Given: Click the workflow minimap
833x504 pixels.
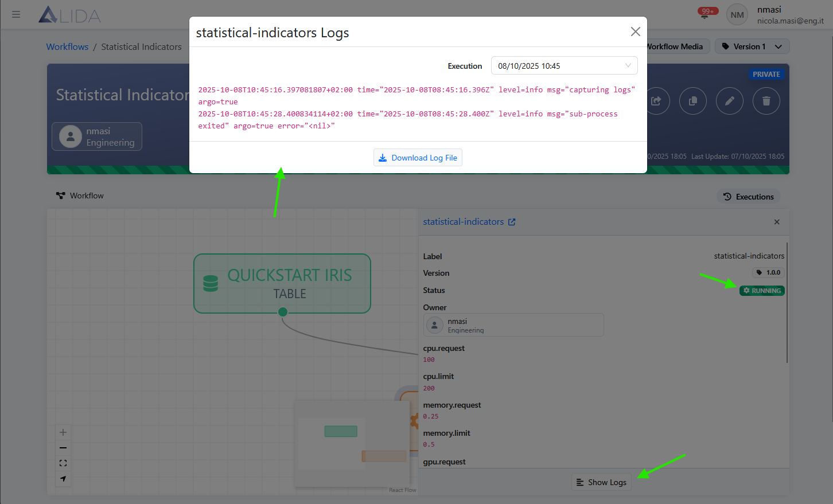Looking at the screenshot, I should [352, 443].
